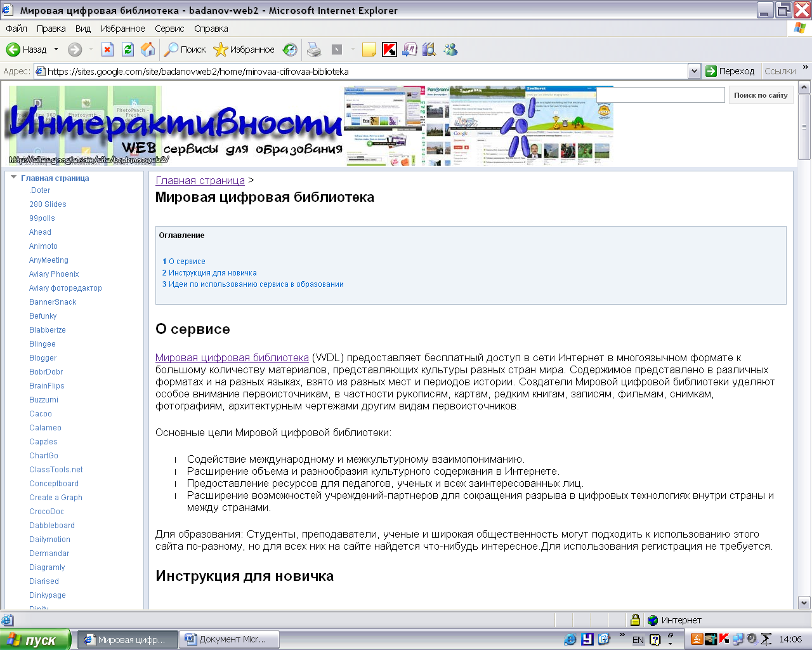Click the Refresh page icon

click(128, 50)
